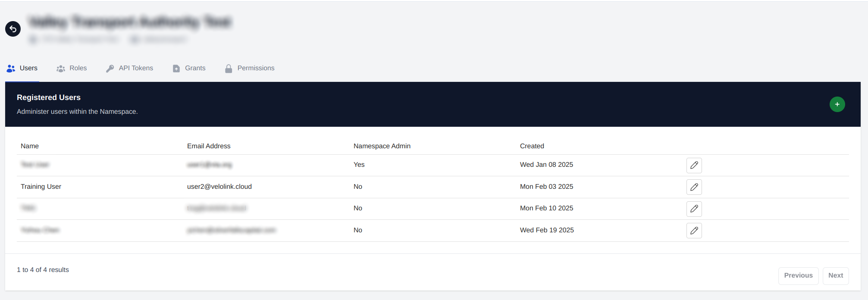The height and width of the screenshot is (300, 868).
Task: Click the pencil icon for Training User
Action: [694, 187]
